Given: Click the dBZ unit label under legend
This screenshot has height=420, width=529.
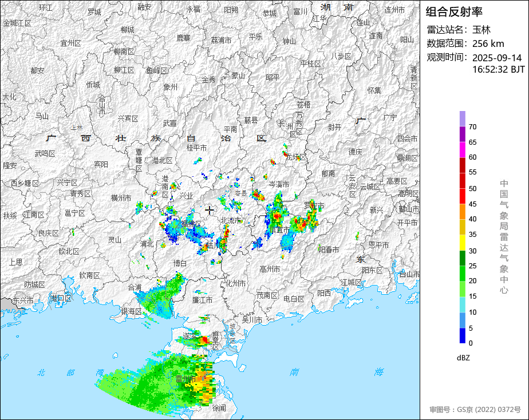Looking at the screenshot, I should (463, 358).
